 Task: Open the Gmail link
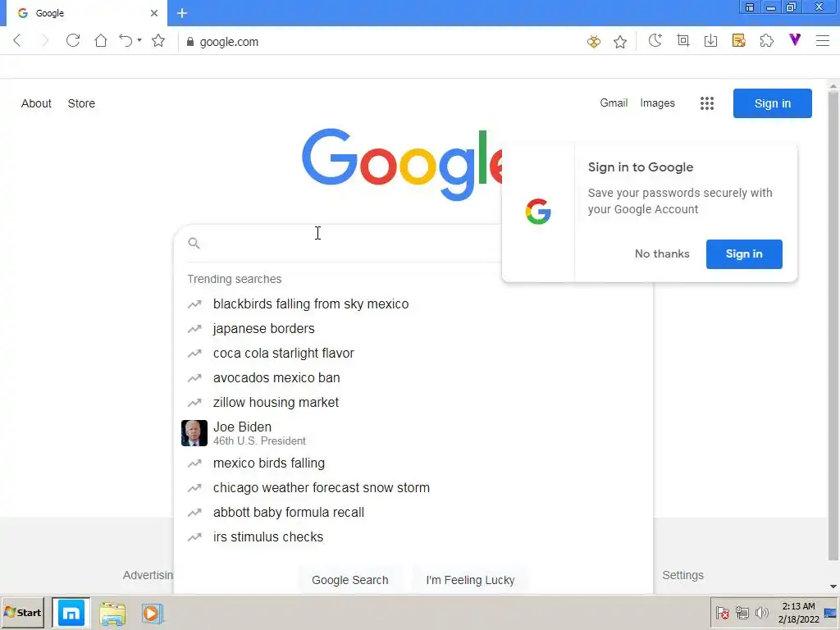[x=614, y=103]
